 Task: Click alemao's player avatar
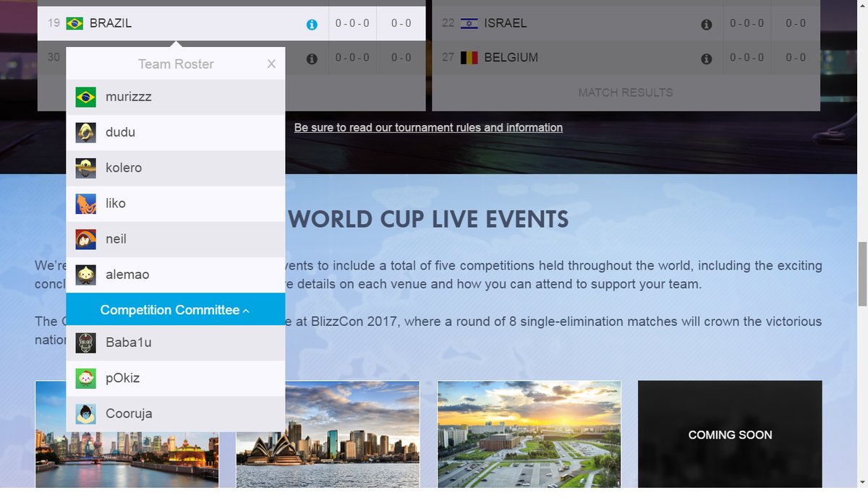click(x=86, y=275)
